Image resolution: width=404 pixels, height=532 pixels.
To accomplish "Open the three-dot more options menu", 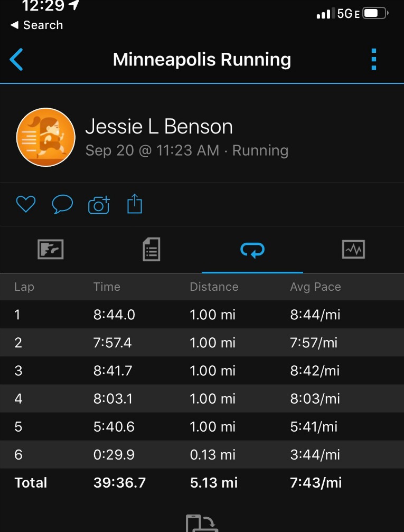I will coord(374,60).
